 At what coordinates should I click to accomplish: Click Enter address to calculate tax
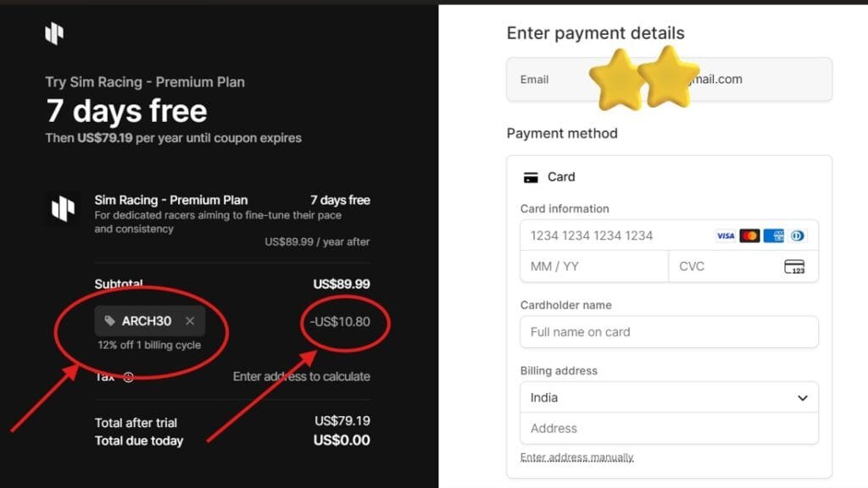[x=302, y=376]
